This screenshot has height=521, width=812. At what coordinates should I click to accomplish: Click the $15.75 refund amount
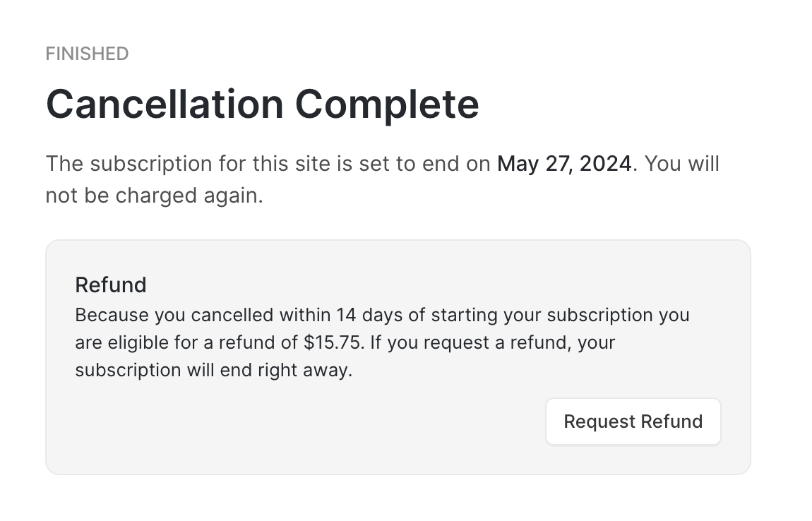tap(330, 342)
